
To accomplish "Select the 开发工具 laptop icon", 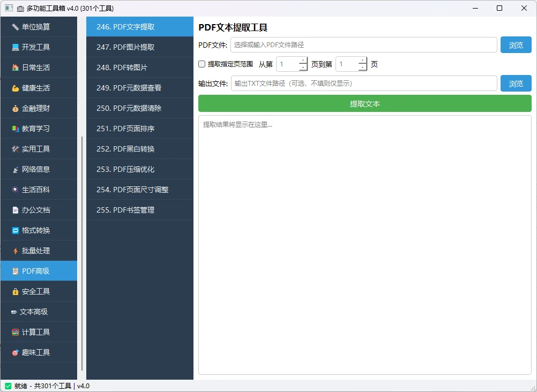I will pyautogui.click(x=15, y=47).
